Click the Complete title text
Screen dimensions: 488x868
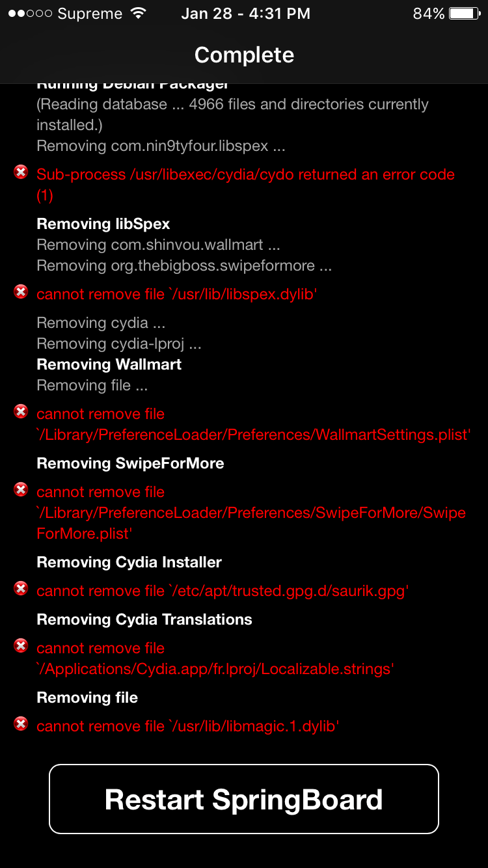point(244,55)
